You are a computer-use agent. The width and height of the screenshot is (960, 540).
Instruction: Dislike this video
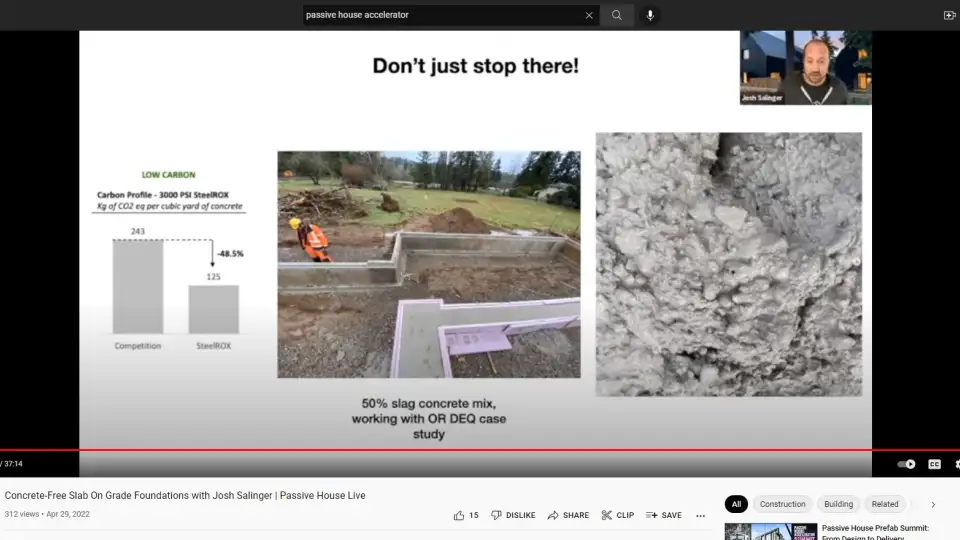512,515
